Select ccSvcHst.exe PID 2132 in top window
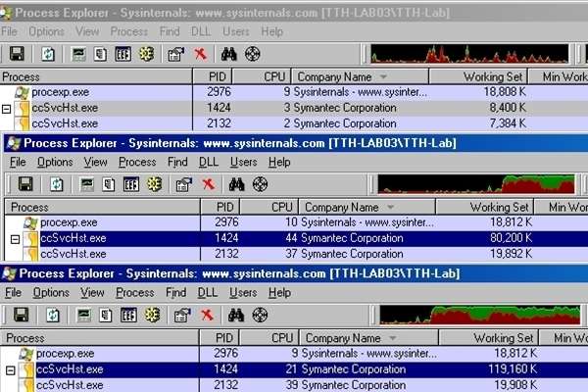Image resolution: width=588 pixels, height=392 pixels. pos(294,123)
